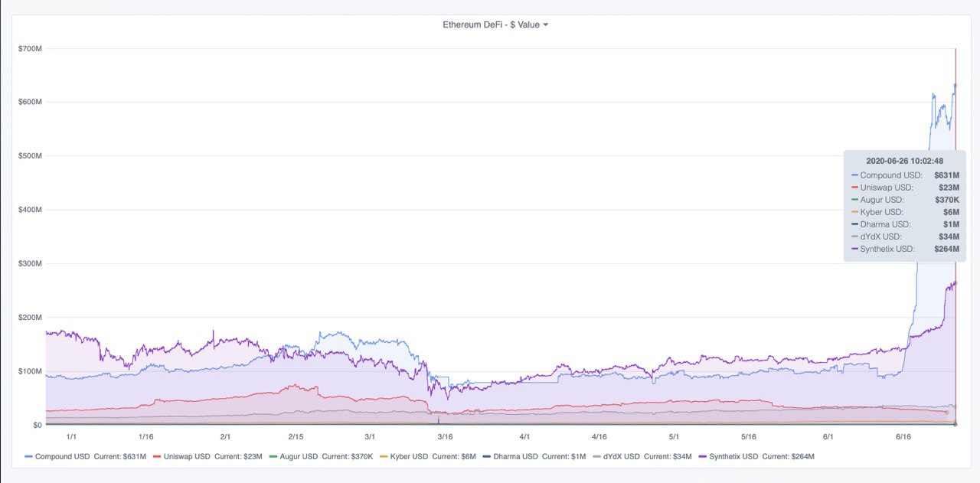Click the Compound USD: $631M tooltip row

point(905,175)
